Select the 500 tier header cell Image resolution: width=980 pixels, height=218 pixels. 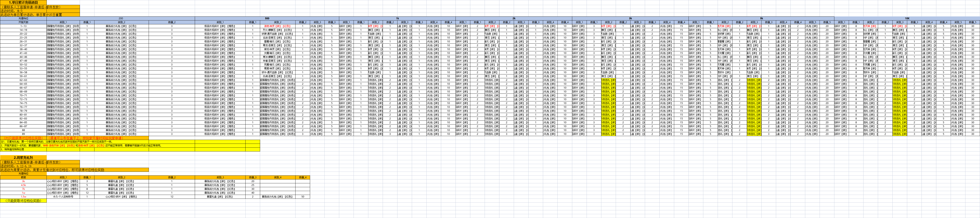[267, 18]
